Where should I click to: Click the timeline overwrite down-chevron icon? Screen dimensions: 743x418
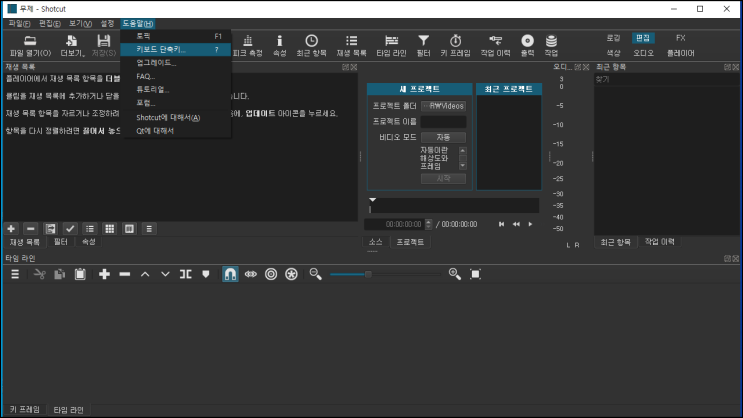click(x=165, y=274)
